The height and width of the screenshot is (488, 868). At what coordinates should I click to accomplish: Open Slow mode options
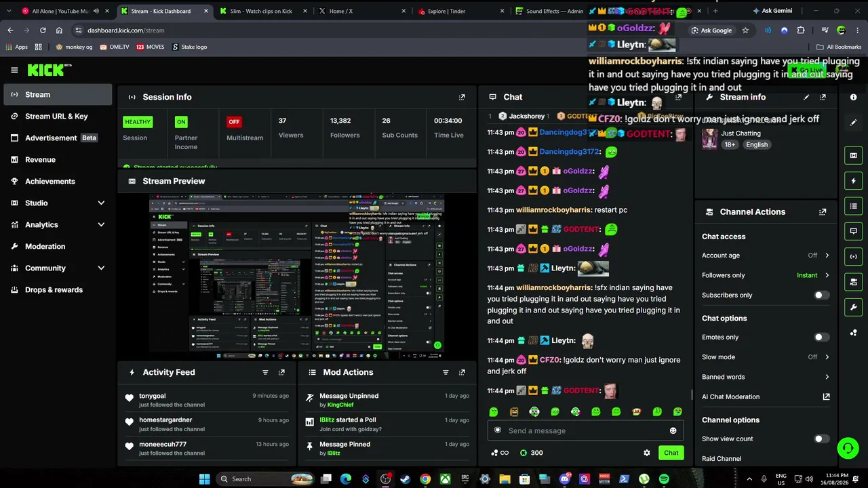click(x=766, y=357)
